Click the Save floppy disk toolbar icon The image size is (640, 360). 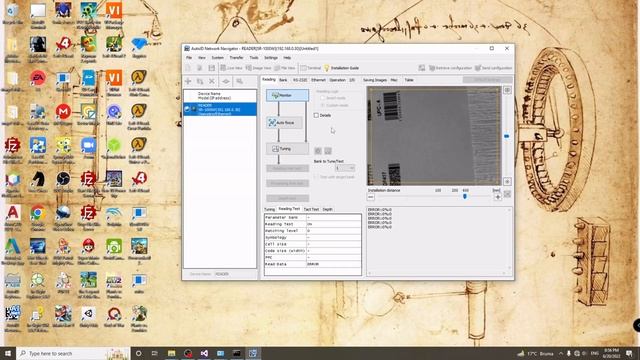tap(211, 68)
